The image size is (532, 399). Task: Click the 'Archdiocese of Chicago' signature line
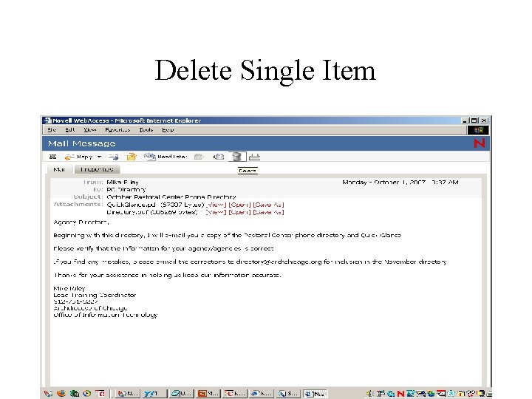[x=90, y=308]
